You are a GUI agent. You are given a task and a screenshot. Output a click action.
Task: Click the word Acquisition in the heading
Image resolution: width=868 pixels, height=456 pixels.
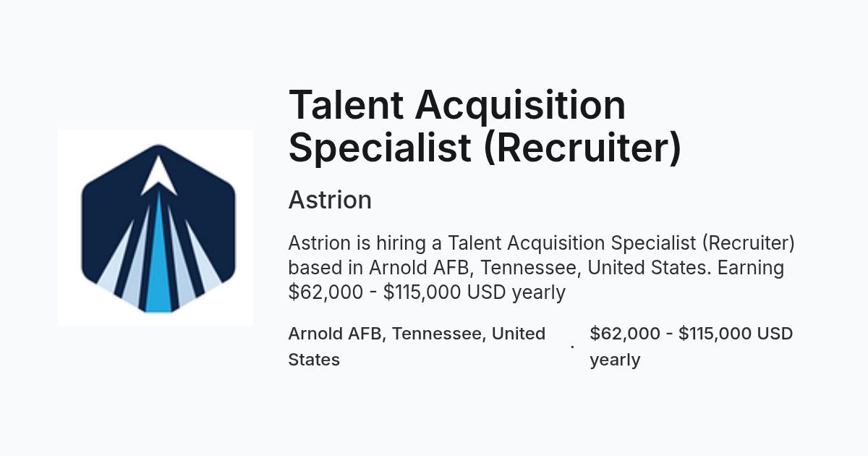click(520, 106)
